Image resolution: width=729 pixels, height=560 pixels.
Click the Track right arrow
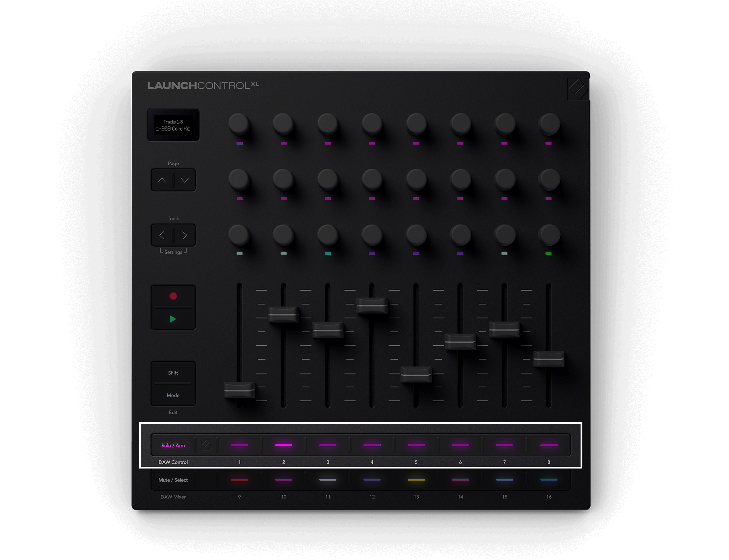click(x=184, y=235)
